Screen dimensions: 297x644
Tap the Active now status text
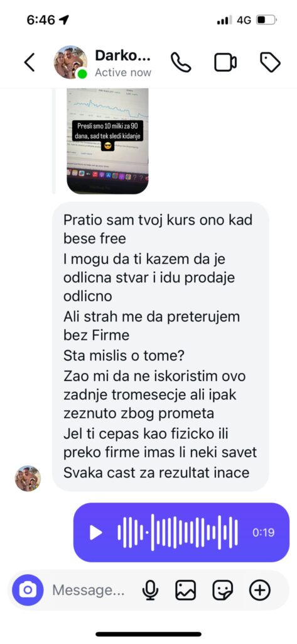(x=123, y=73)
